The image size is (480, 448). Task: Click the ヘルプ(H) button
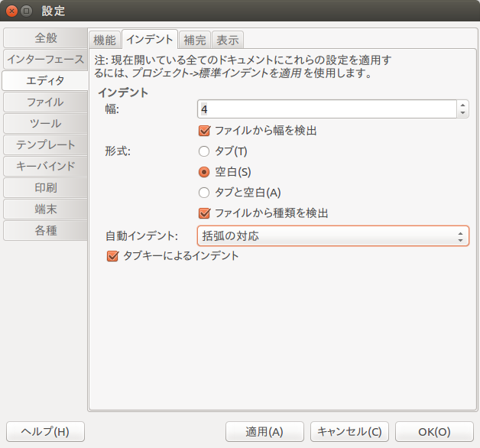pos(45,431)
